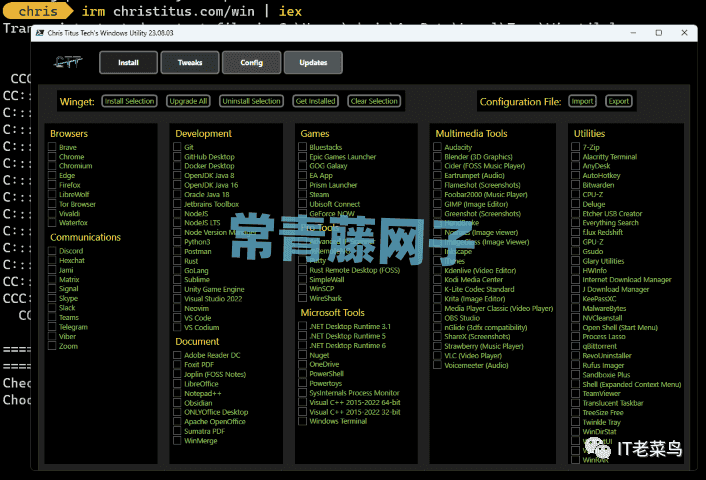Select the Firefox checkbox
The image size is (706, 480).
[52, 185]
